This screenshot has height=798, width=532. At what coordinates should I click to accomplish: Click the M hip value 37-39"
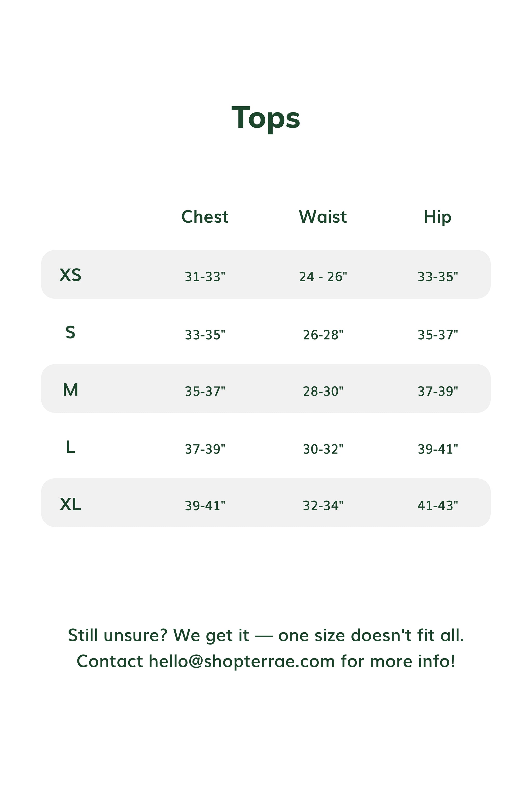438,391
